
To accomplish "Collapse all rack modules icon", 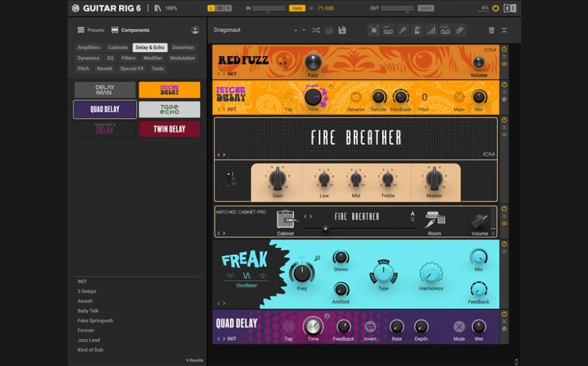I will pos(504,30).
